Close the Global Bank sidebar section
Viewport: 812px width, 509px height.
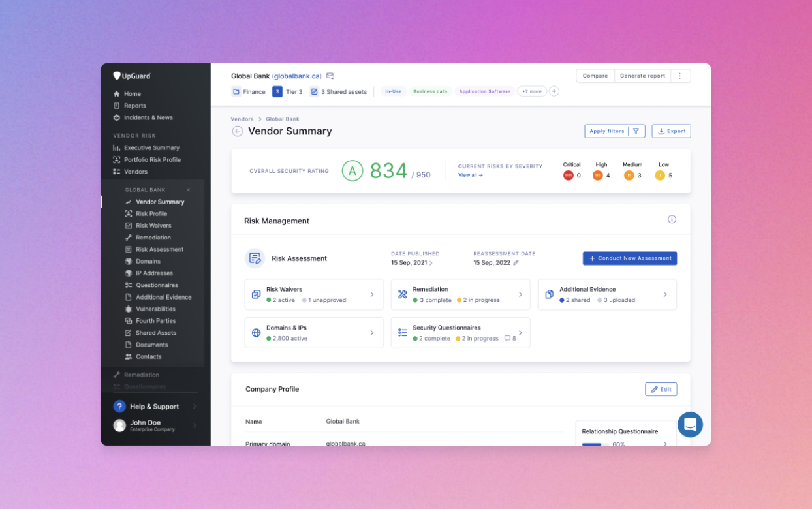[189, 190]
